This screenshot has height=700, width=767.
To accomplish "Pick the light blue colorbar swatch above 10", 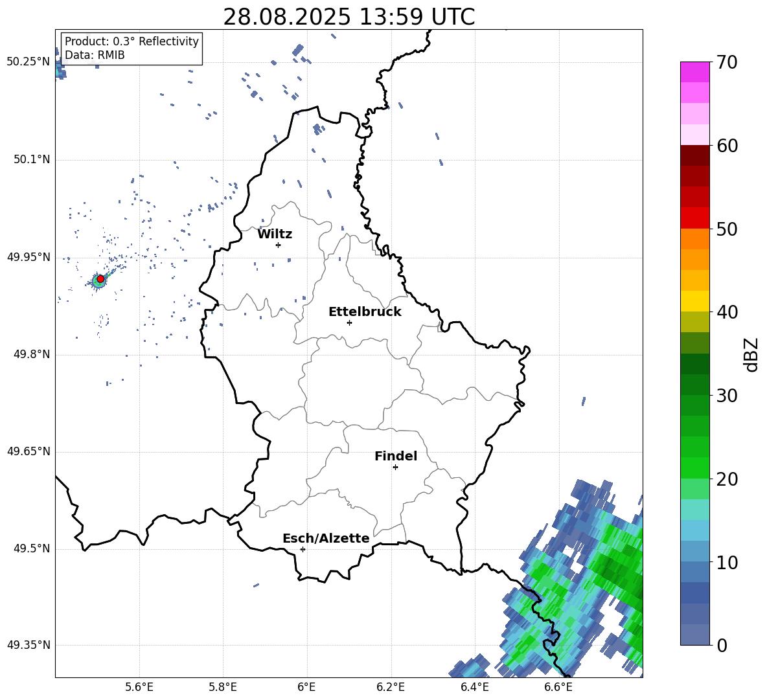I will tap(695, 552).
